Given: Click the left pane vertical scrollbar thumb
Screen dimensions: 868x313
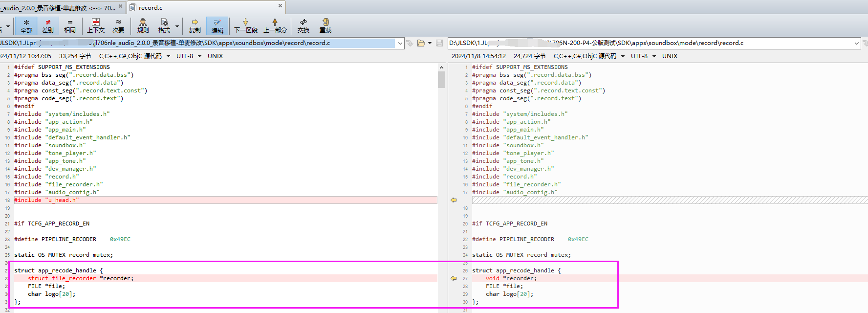Looking at the screenshot, I should pos(441,80).
